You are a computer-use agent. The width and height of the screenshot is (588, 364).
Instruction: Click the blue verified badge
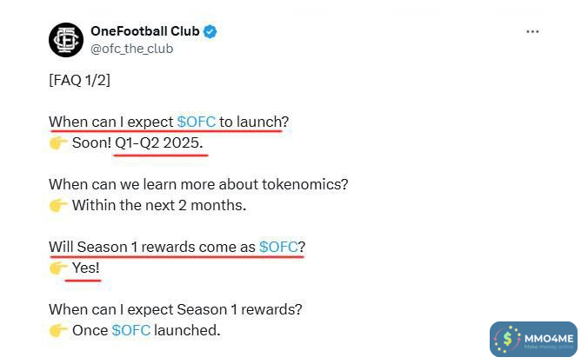(210, 31)
